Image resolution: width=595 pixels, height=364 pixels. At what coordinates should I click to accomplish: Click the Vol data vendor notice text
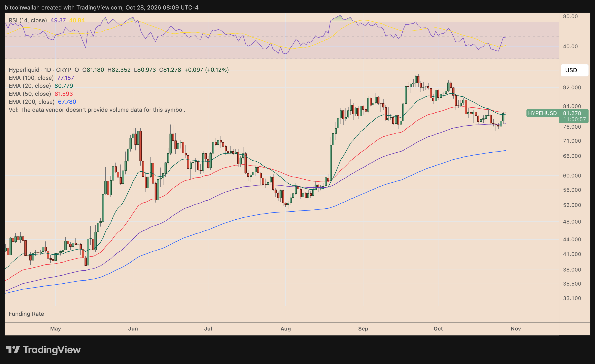(x=97, y=110)
